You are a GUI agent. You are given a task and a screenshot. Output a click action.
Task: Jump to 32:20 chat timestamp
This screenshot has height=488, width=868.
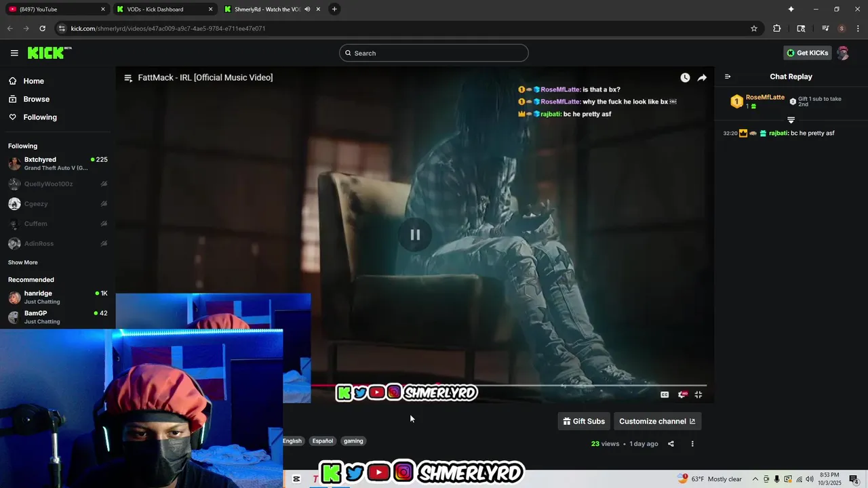[730, 134]
